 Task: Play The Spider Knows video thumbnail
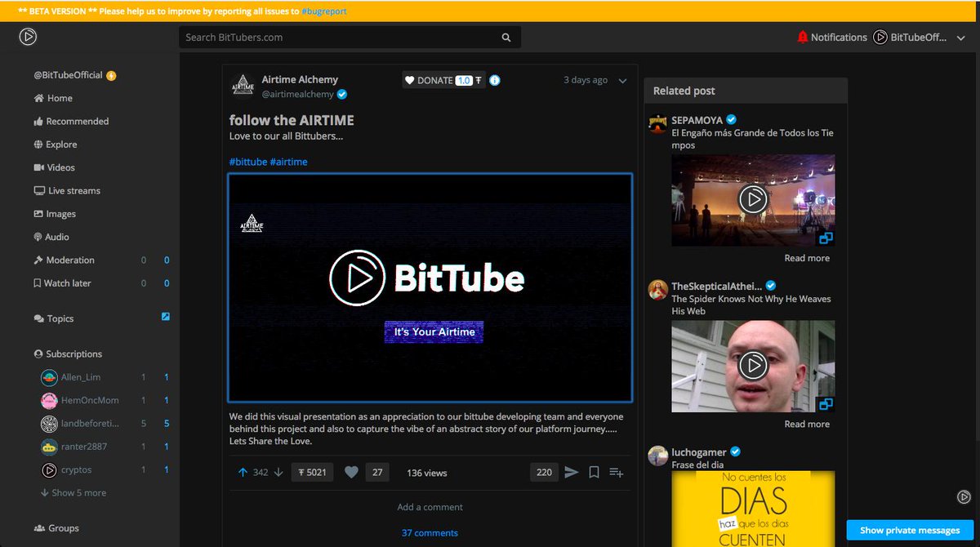click(x=753, y=366)
